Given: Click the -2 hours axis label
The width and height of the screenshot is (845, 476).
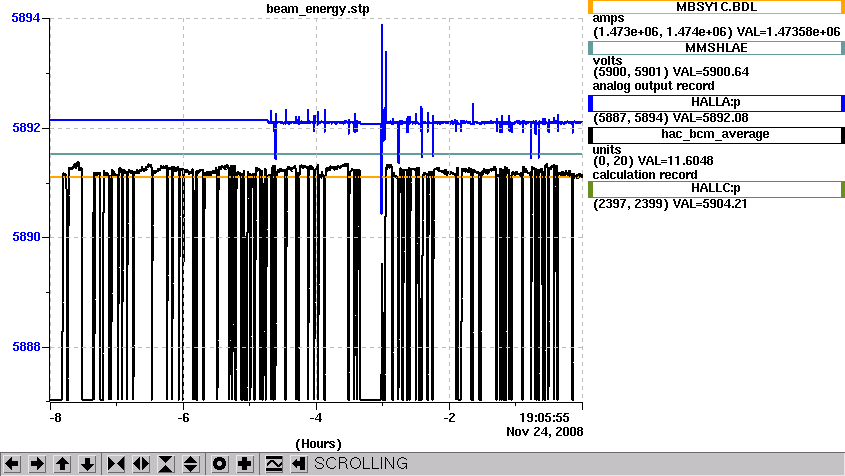Looking at the screenshot, I should click(449, 418).
